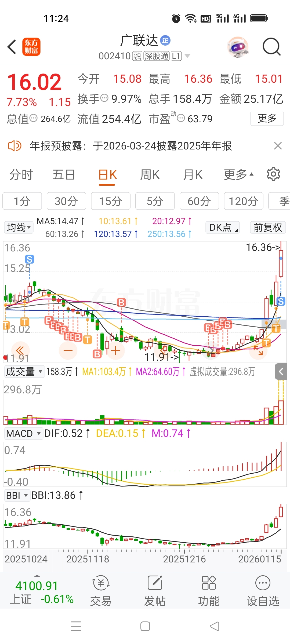Tap the blue 企 enterprise badge

click(165, 41)
